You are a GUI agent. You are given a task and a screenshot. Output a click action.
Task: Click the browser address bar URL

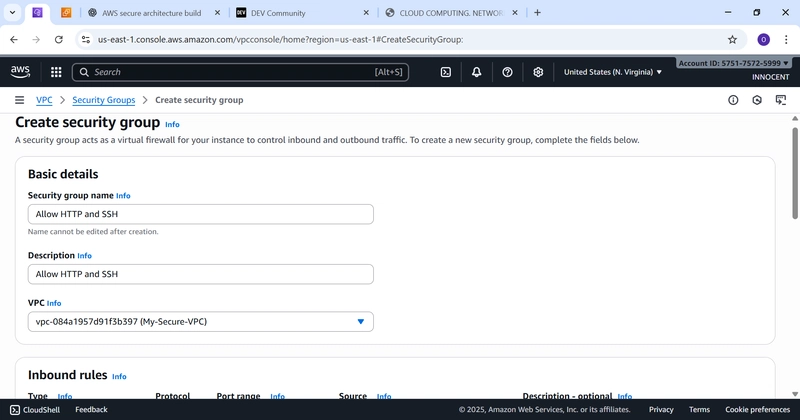280,39
